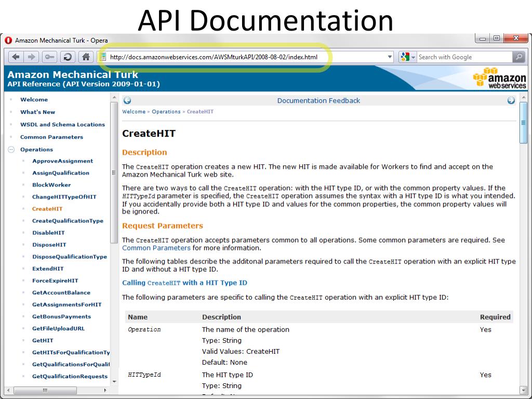Click the main content vertical scrollbar thumb
The height and width of the screenshot is (399, 532).
point(523,123)
